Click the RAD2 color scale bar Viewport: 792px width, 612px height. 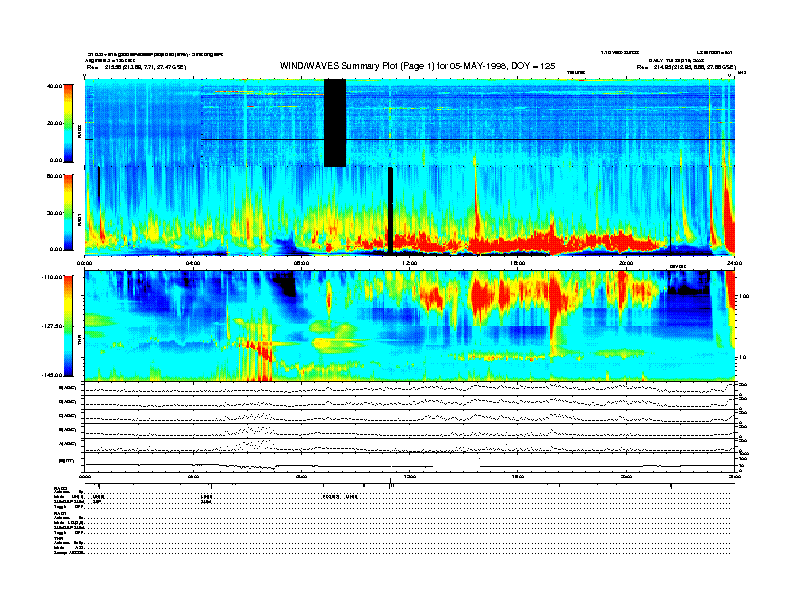(x=68, y=124)
